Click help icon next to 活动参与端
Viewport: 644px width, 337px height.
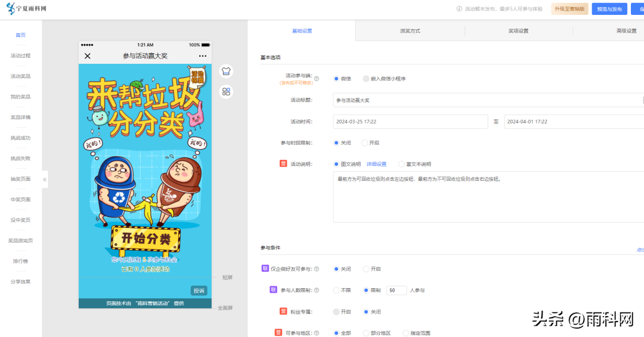tap(317, 78)
